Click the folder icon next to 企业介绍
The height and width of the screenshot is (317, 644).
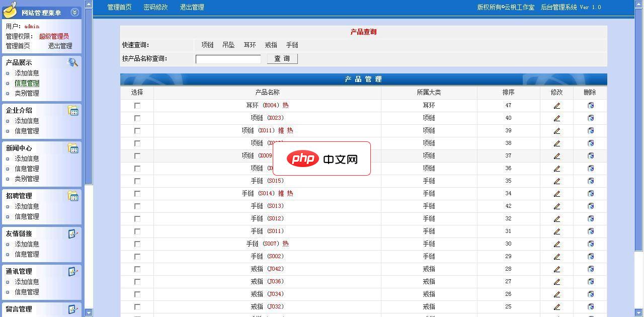73,109
